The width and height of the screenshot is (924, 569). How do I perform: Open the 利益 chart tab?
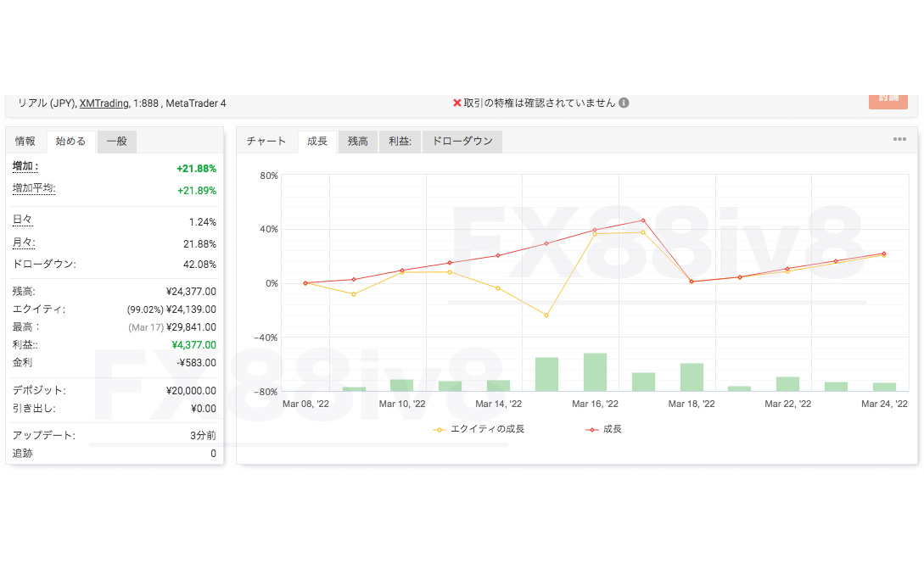[400, 142]
